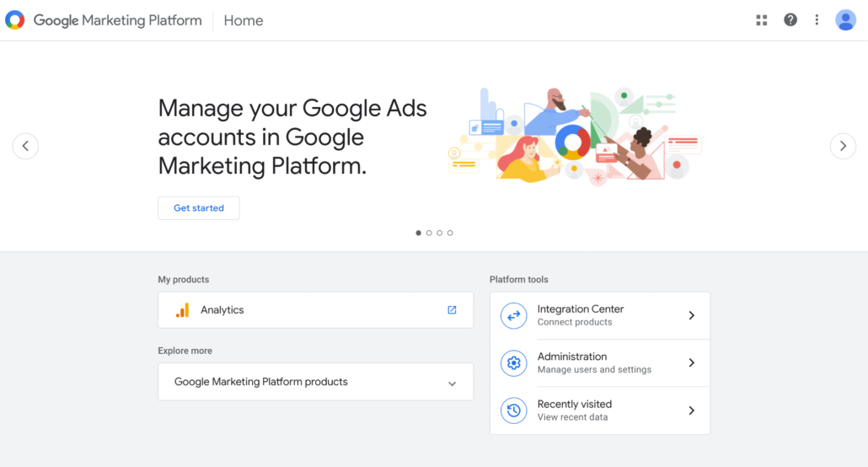Click the Get started button

click(x=199, y=208)
